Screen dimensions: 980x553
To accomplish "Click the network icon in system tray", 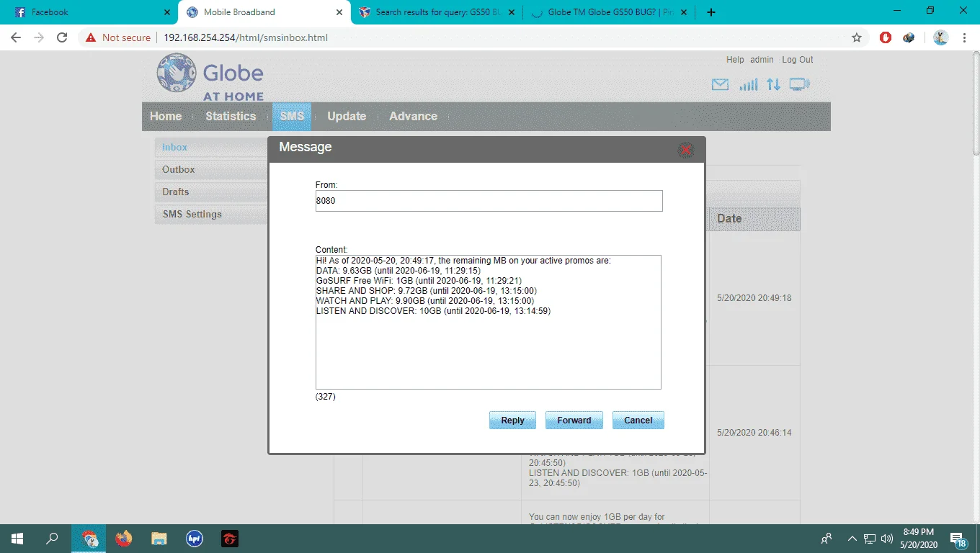I will 870,539.
